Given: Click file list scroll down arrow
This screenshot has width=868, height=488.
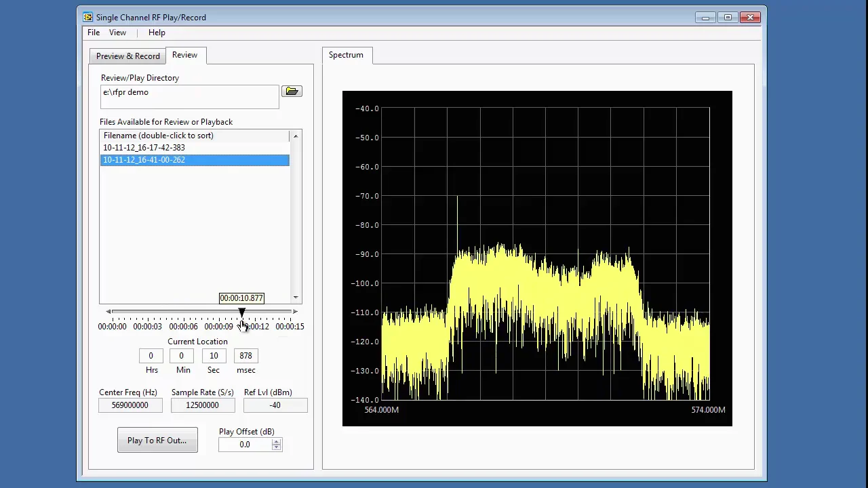Looking at the screenshot, I should coord(296,298).
